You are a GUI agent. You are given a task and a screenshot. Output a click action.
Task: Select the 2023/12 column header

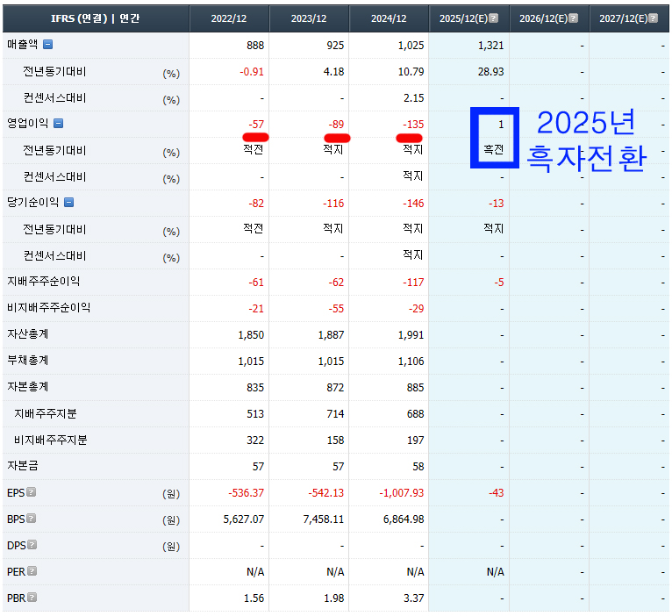pyautogui.click(x=309, y=18)
